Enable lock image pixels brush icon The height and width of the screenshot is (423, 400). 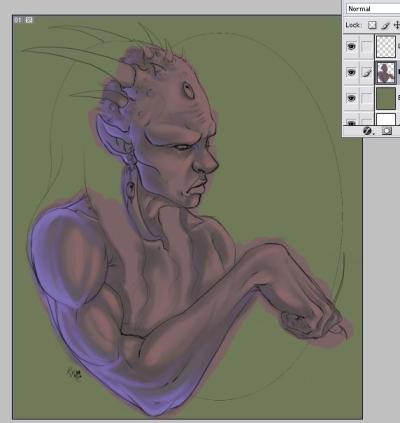pyautogui.click(x=385, y=25)
